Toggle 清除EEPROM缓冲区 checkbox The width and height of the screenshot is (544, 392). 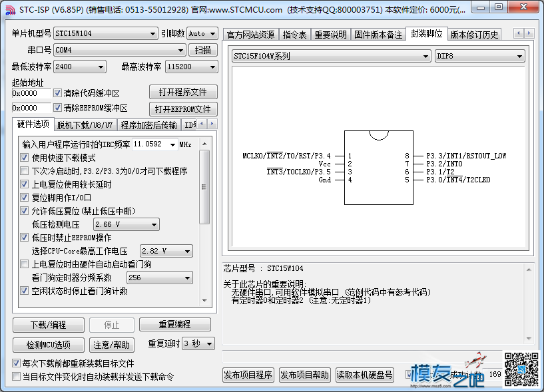57,108
